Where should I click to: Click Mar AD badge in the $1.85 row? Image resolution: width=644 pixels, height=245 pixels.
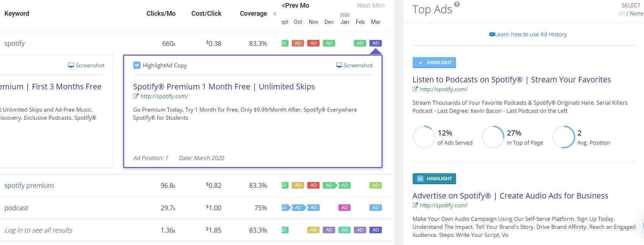point(376,230)
